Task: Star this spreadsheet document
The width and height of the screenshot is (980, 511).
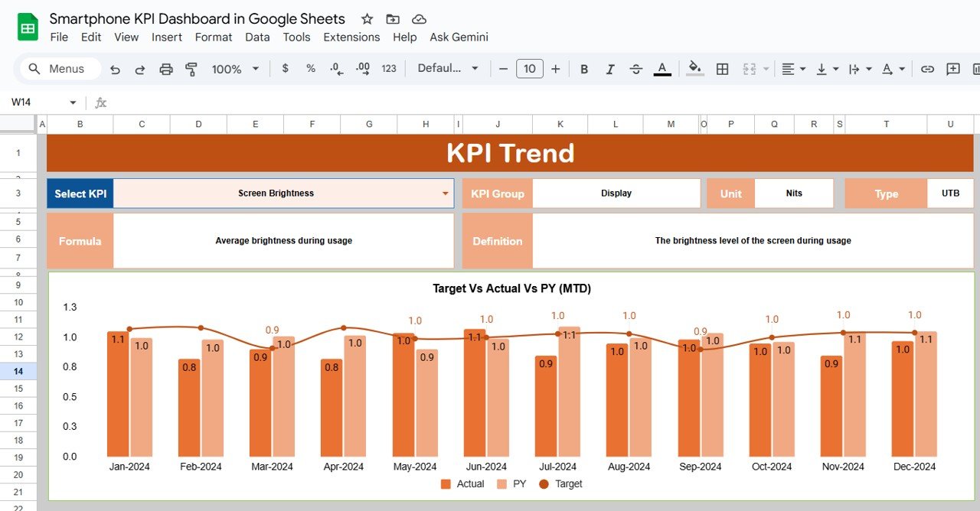Action: point(367,19)
